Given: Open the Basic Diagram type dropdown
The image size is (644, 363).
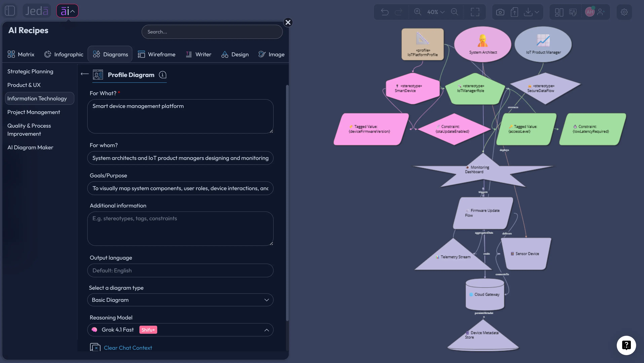Looking at the screenshot, I should pyautogui.click(x=180, y=300).
